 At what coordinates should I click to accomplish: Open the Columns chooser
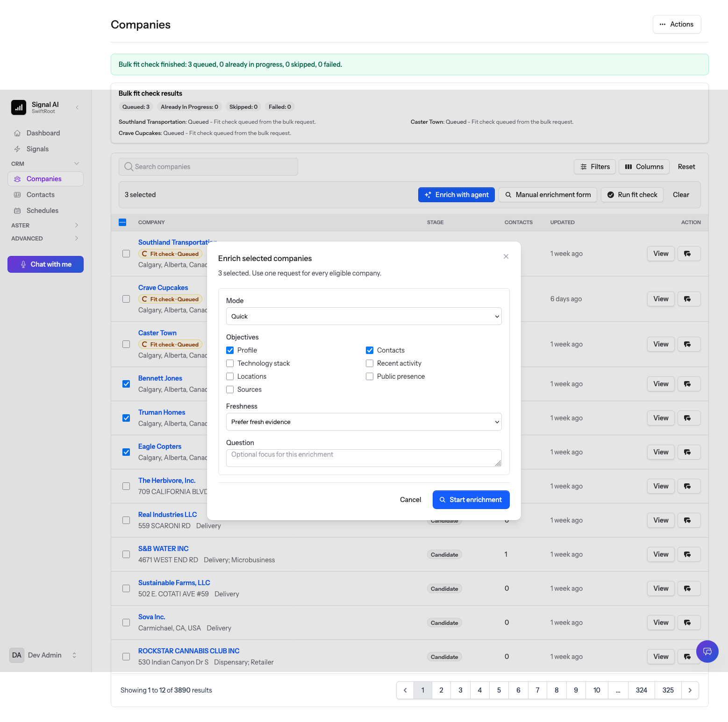pyautogui.click(x=644, y=167)
